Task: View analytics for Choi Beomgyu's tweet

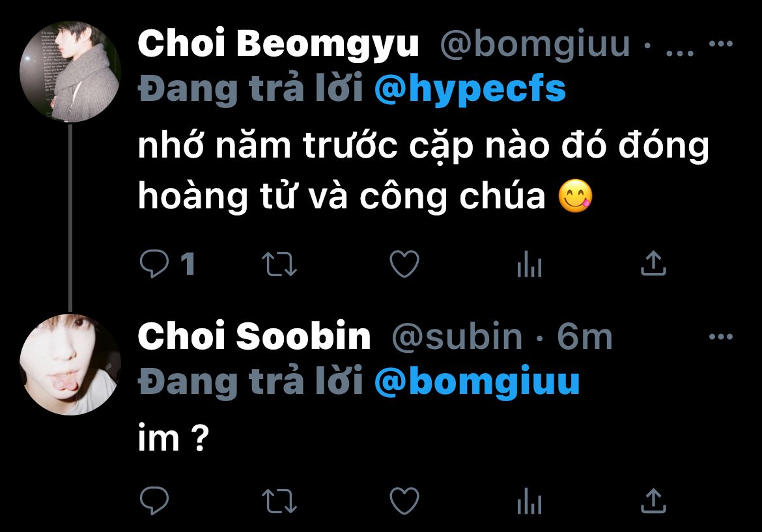Action: (529, 264)
